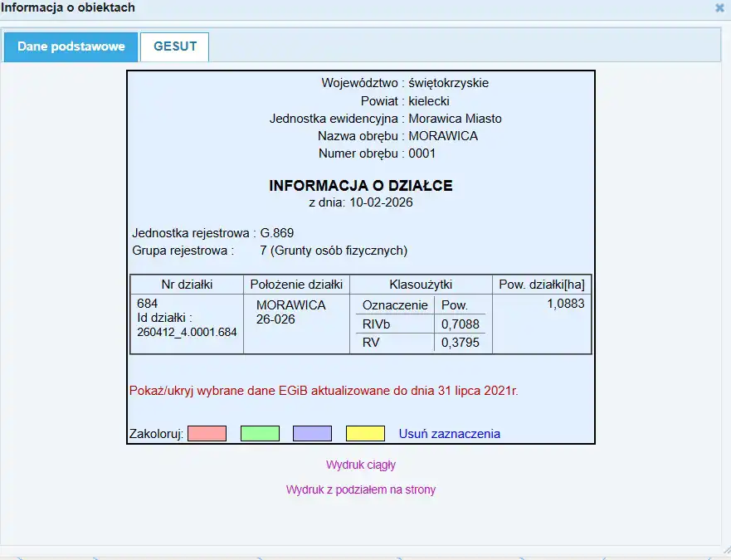
Task: Click the Pokaż/ukryj wybrane dane EGiB link
Action: (324, 390)
